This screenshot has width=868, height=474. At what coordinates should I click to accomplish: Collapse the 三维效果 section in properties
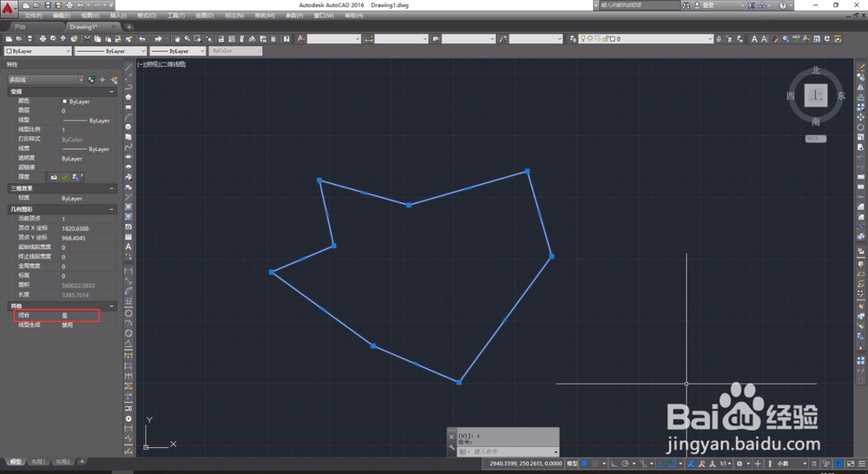point(111,188)
